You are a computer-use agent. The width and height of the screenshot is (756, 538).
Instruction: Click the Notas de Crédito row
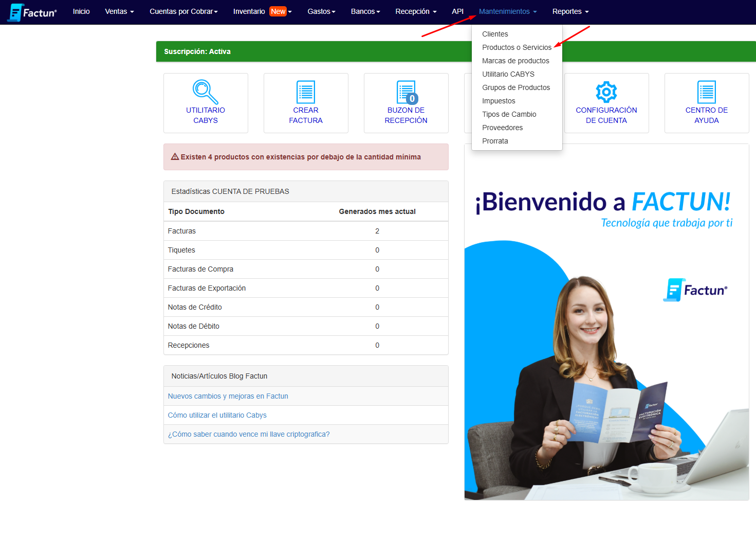point(306,307)
